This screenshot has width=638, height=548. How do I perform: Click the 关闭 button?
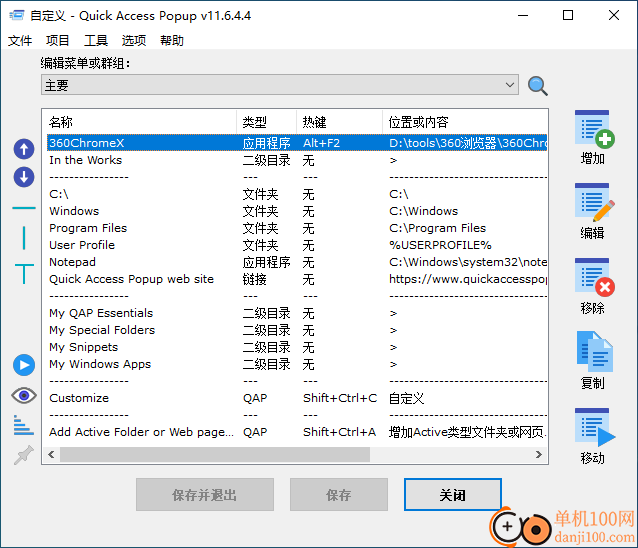point(452,495)
